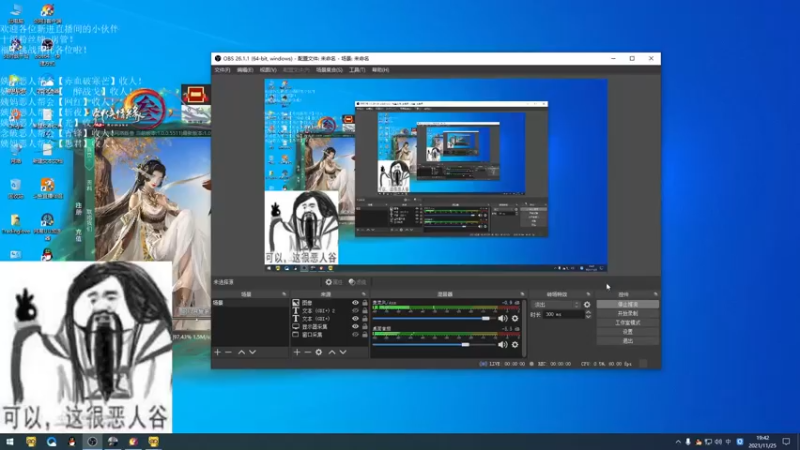Undock the controls panel via header icon
The image size is (800, 450).
(656, 294)
